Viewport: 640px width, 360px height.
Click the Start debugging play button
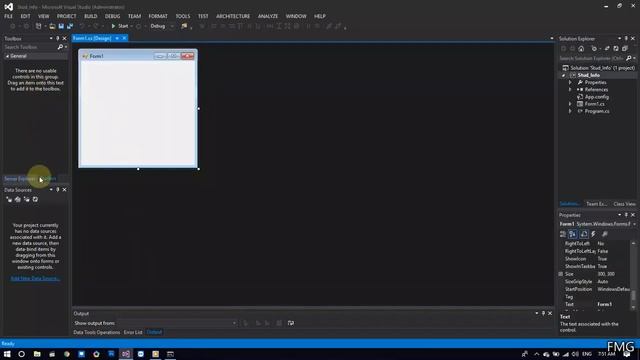click(113, 26)
